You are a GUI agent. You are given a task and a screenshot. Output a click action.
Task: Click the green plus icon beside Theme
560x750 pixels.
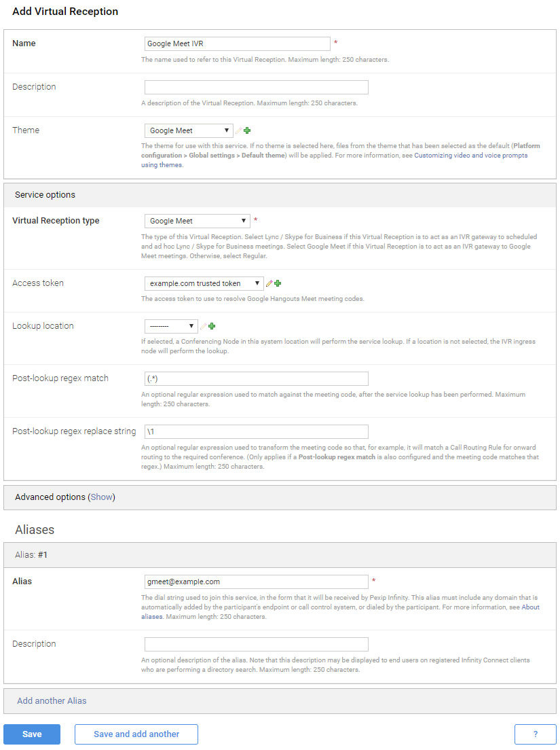(247, 130)
